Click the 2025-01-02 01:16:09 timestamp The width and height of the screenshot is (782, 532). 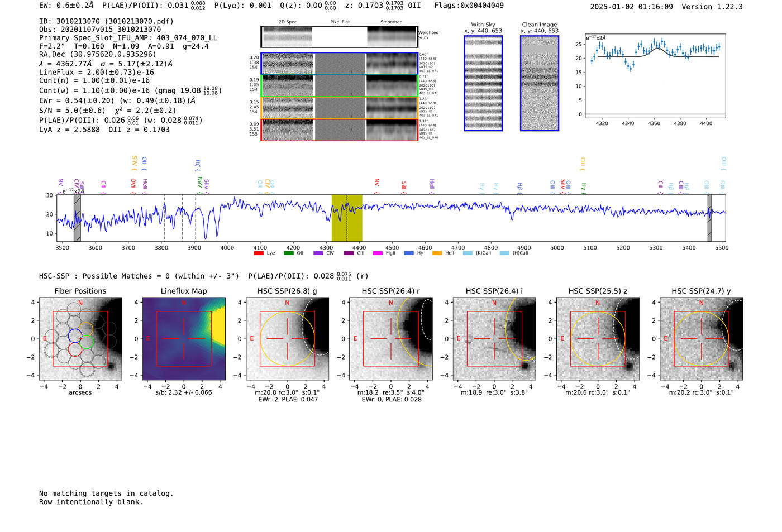point(631,7)
